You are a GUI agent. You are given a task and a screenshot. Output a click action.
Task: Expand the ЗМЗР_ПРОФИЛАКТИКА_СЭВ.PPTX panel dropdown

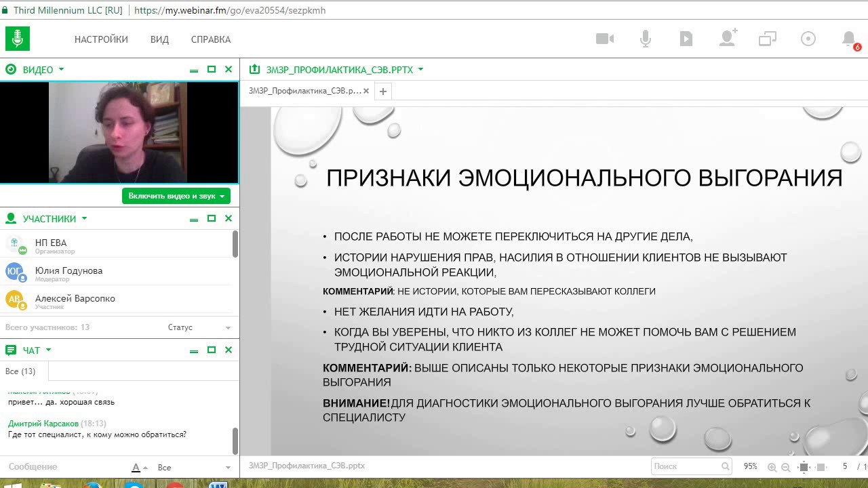point(420,69)
